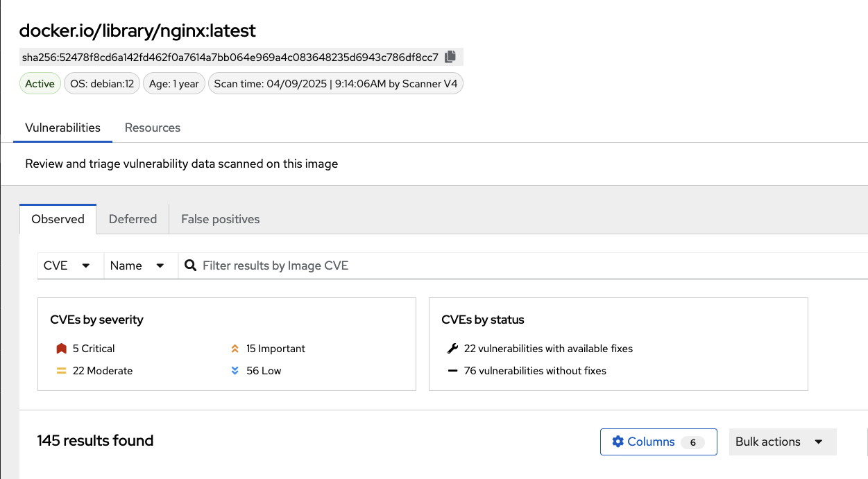Open the Columns settings button
The height and width of the screenshot is (479, 868).
point(658,442)
